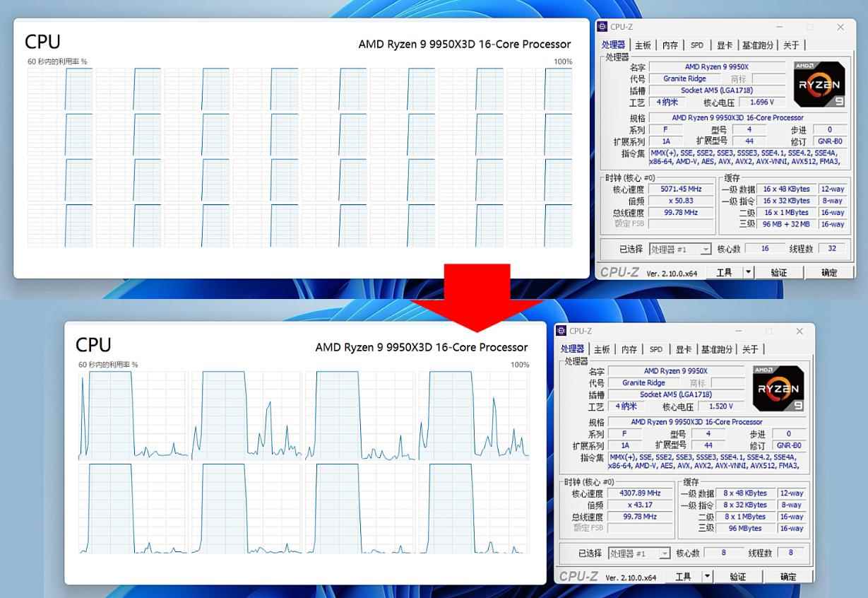Viewport: 868px width, 598px height.
Task: Close the lower CPU-Z window
Action: point(799,331)
